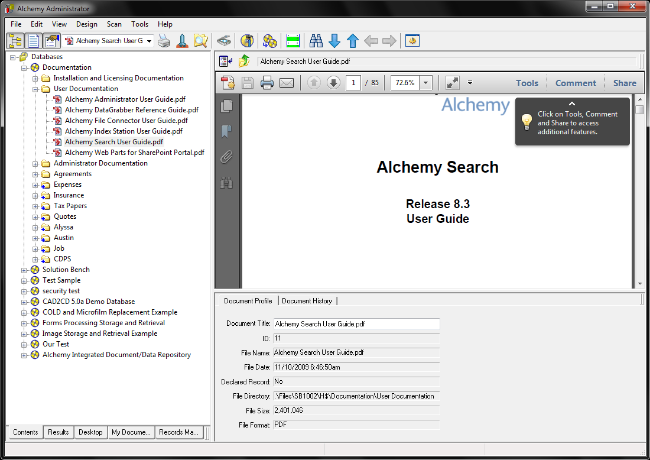Collapse the Documentation database node
The image size is (650, 460).
pos(24,68)
